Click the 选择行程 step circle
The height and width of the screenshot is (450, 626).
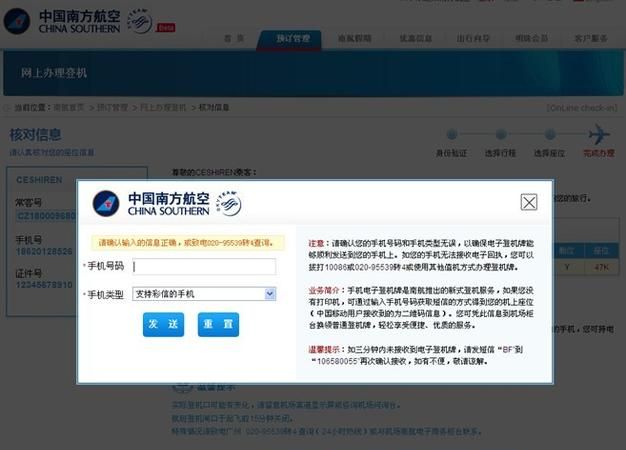pyautogui.click(x=499, y=134)
